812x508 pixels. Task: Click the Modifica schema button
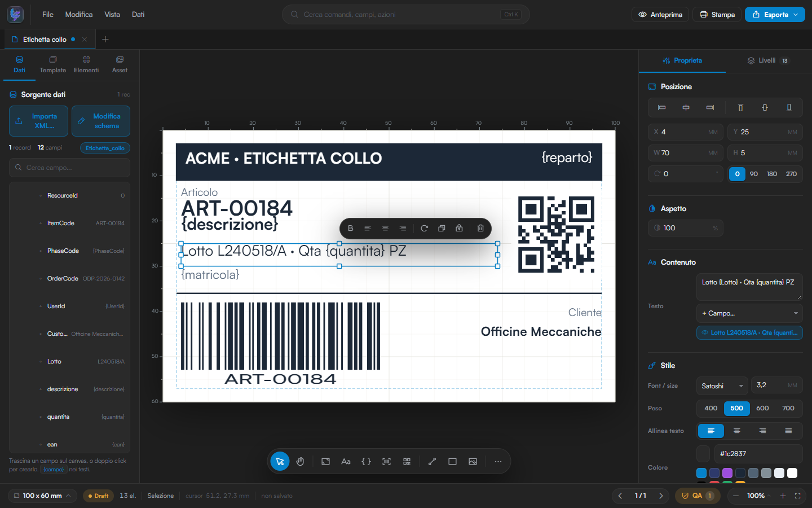[x=101, y=121]
